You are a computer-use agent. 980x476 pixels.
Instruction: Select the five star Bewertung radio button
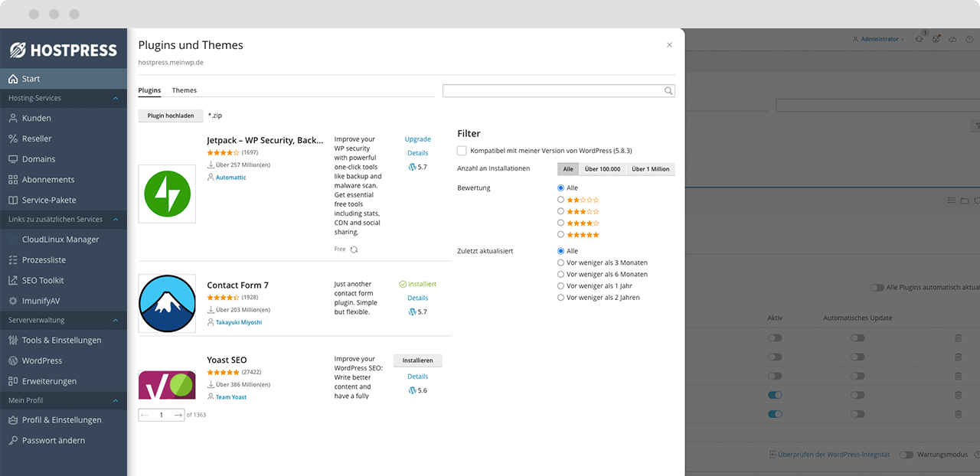point(560,235)
